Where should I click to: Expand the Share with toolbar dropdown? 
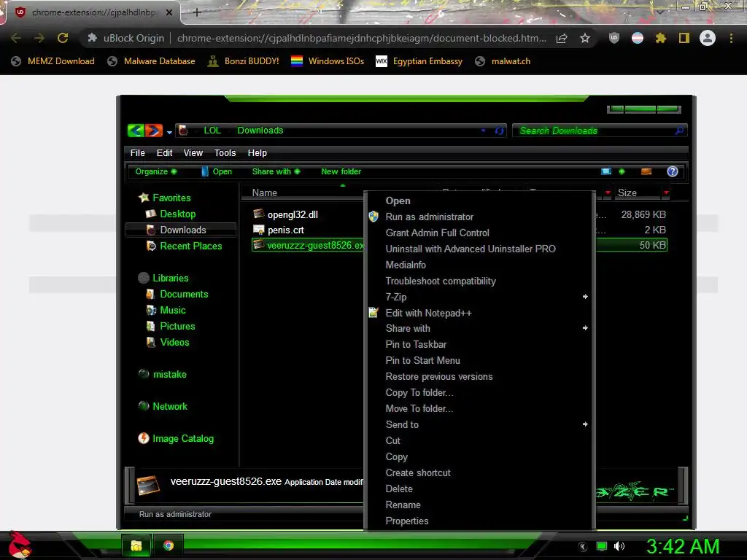[x=276, y=171]
